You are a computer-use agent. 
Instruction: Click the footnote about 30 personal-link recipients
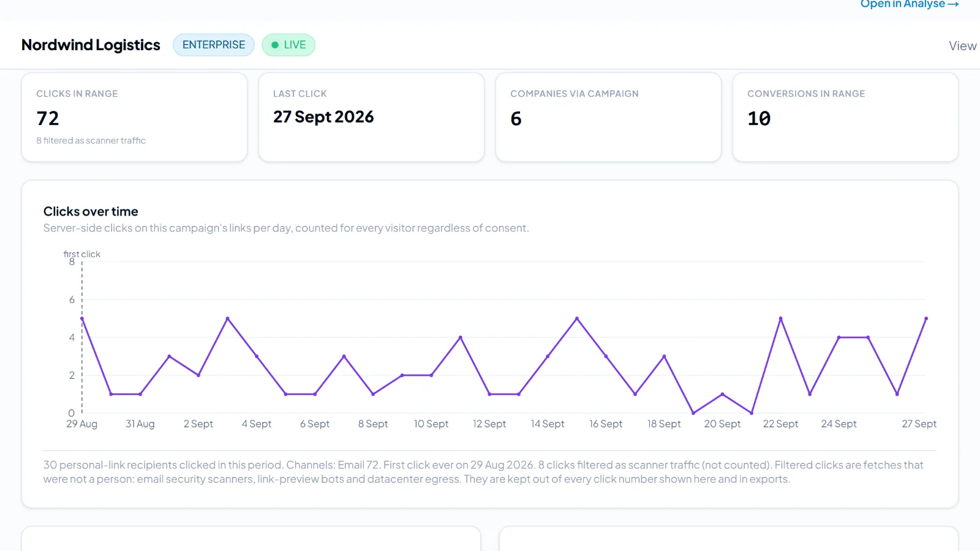click(x=483, y=472)
